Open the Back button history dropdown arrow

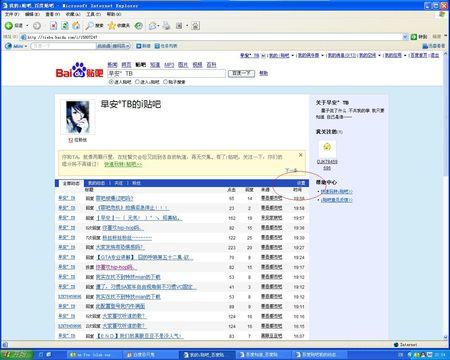tap(27, 26)
